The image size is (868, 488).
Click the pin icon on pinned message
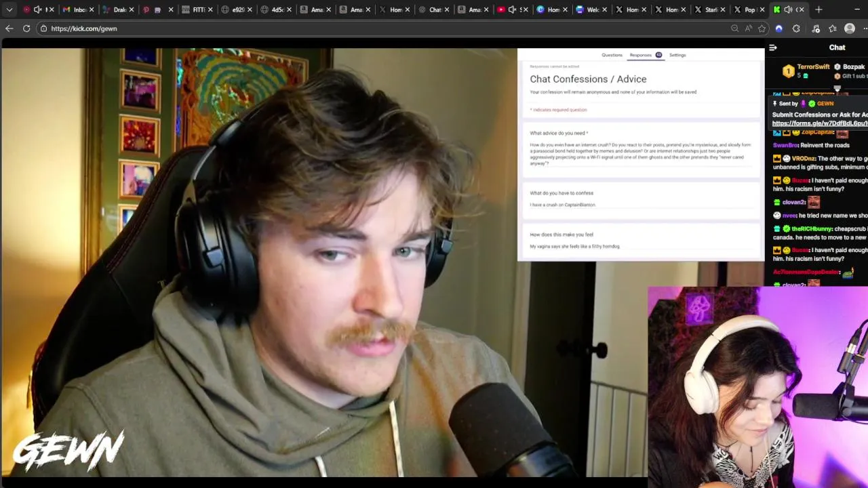(x=774, y=104)
